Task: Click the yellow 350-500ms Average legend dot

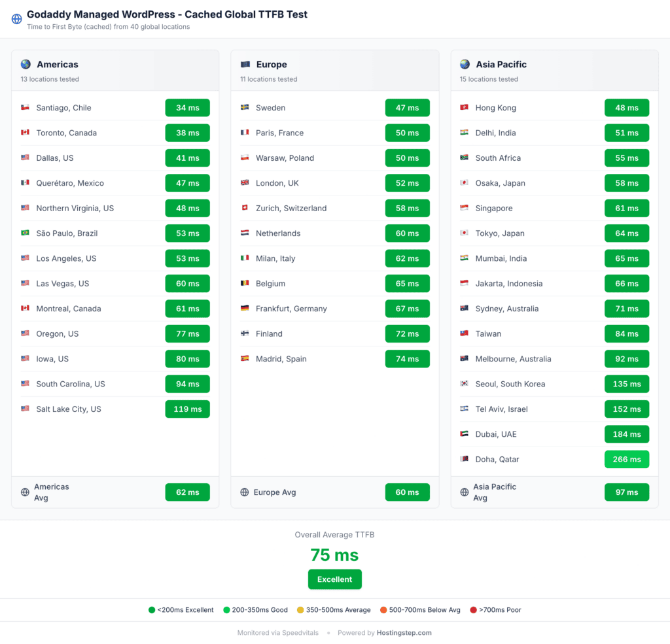Action: coord(300,610)
